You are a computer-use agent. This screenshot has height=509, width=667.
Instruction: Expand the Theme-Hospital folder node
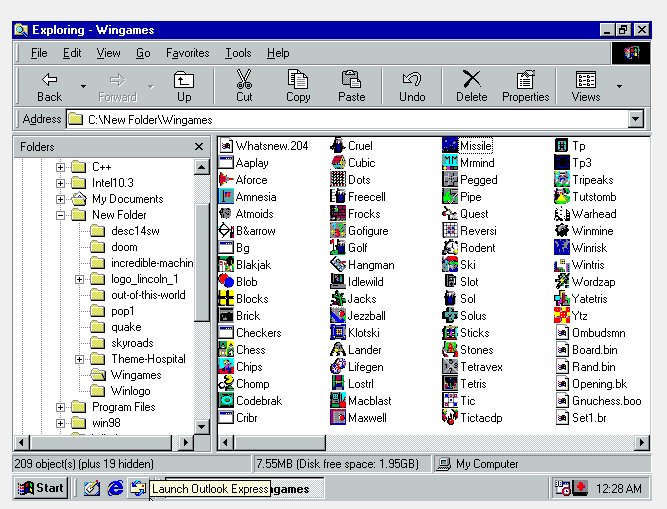tap(79, 359)
